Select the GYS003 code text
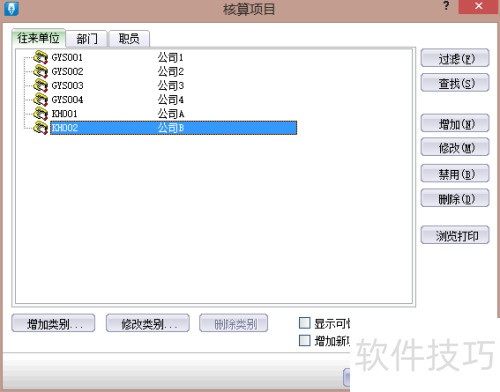Screen dimensions: 500x392 [x=67, y=86]
